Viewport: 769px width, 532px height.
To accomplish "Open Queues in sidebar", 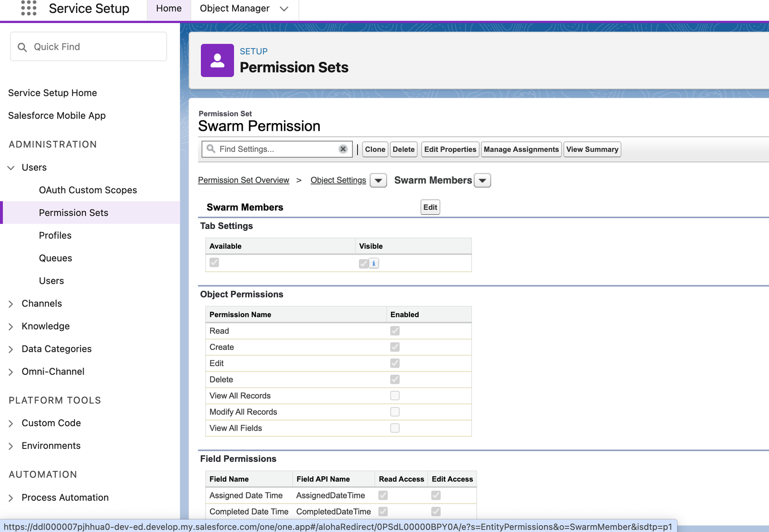I will click(55, 258).
